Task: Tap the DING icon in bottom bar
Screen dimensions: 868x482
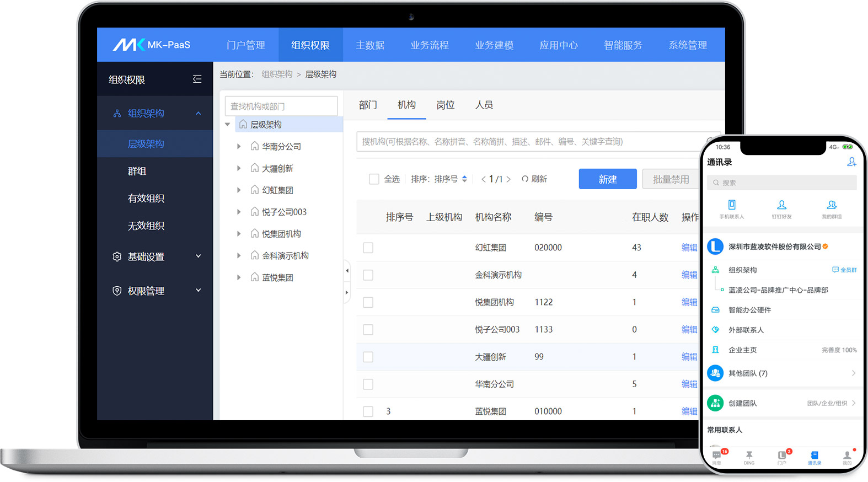Action: (x=749, y=456)
